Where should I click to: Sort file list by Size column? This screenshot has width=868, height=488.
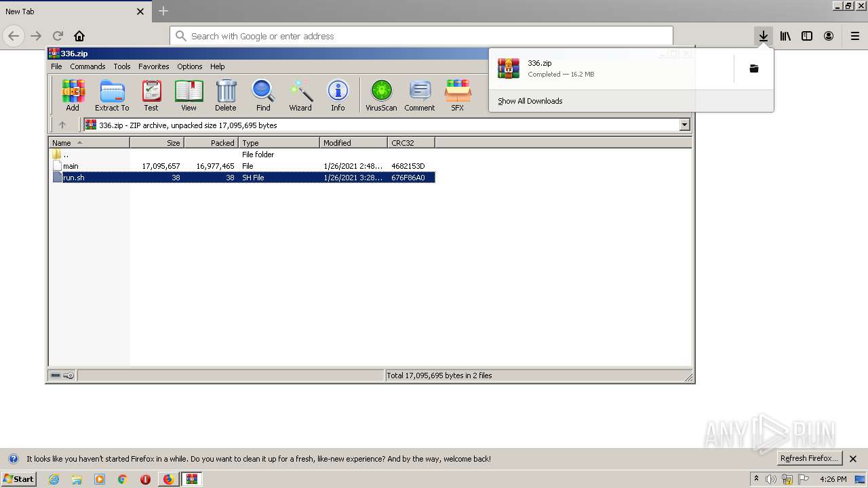click(x=157, y=143)
